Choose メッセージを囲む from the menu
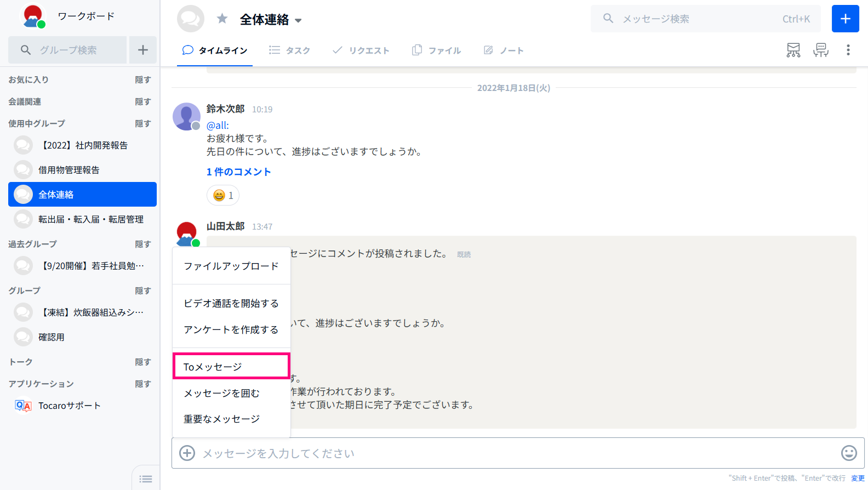 coord(231,393)
